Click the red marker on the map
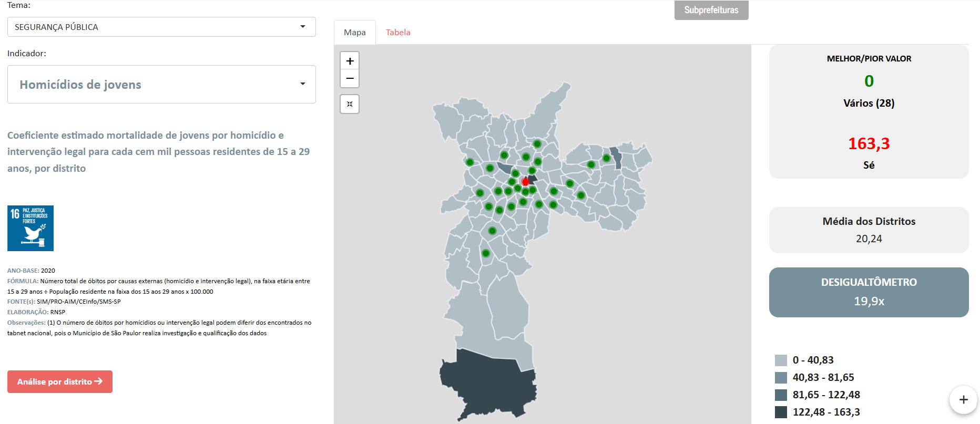 (525, 182)
